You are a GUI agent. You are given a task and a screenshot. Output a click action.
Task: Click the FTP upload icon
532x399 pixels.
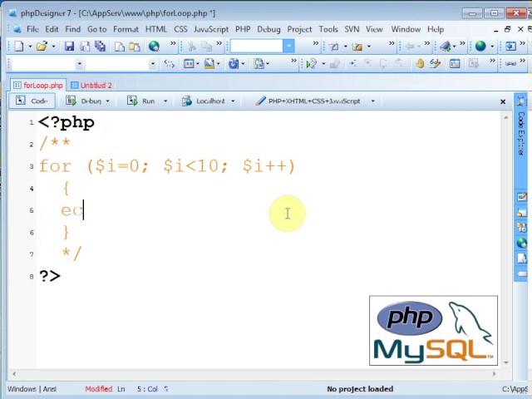point(446,47)
